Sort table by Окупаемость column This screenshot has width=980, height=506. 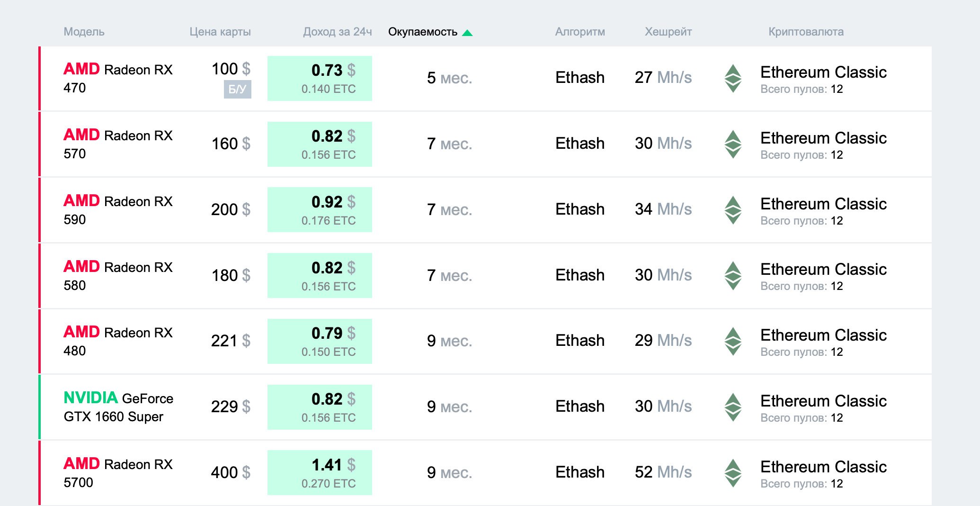(x=422, y=32)
